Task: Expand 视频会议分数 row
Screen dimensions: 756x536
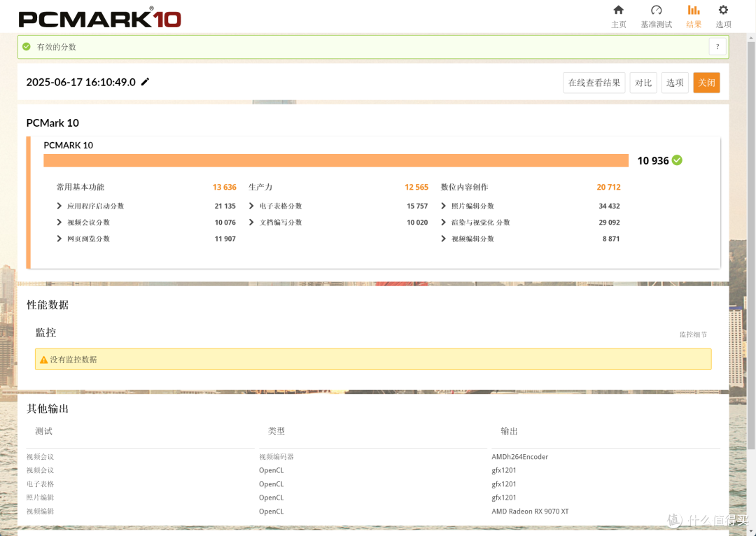Action: click(x=59, y=223)
